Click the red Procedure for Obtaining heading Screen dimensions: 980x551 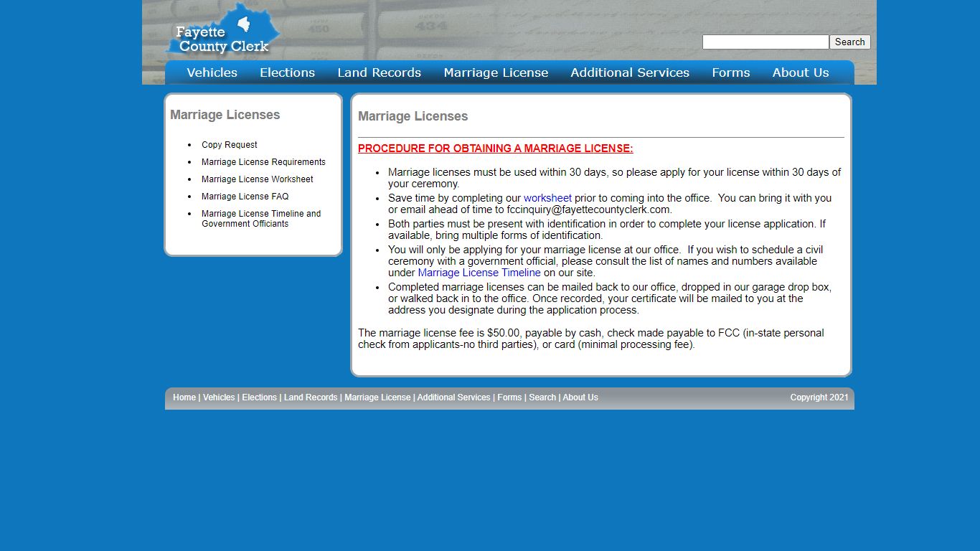[496, 149]
